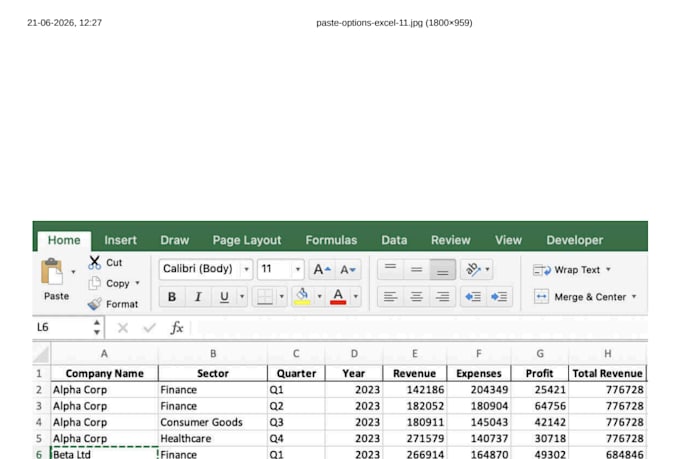Open the Copy dropdown arrow
This screenshot has height=459, width=680.
tap(137, 283)
